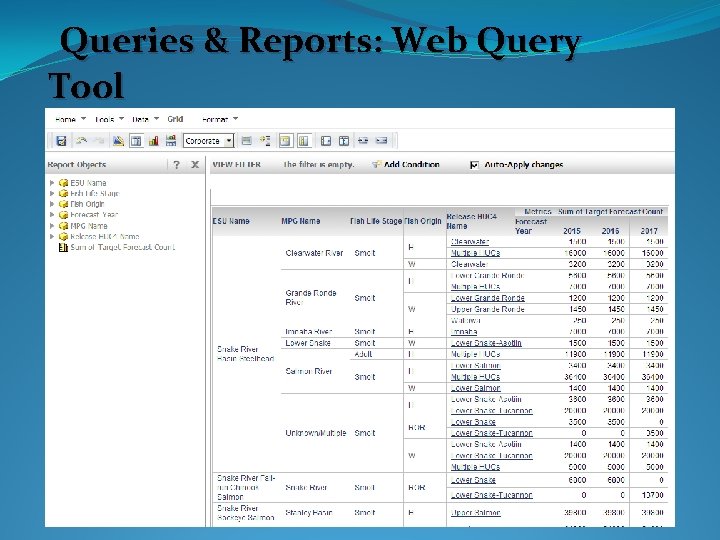
Task: Click the Fish Origin column header
Action: point(423,221)
